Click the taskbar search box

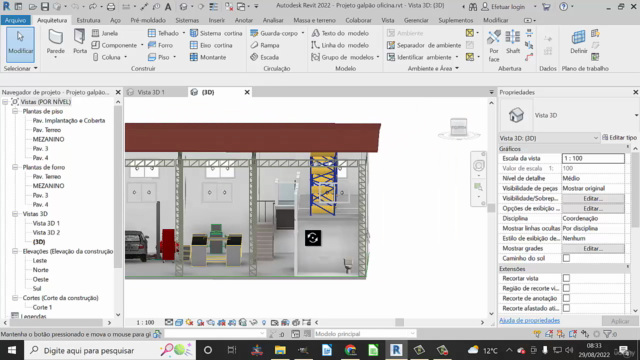pos(110,350)
